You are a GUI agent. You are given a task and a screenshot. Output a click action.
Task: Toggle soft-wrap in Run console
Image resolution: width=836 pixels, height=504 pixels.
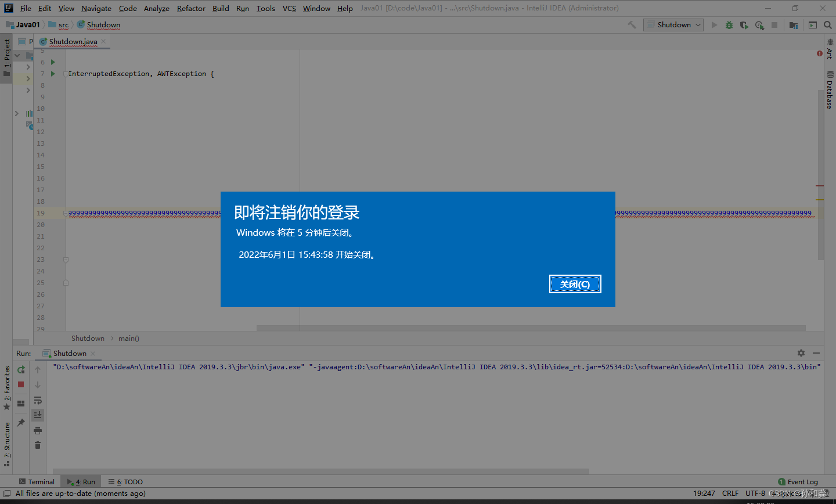[x=38, y=400]
